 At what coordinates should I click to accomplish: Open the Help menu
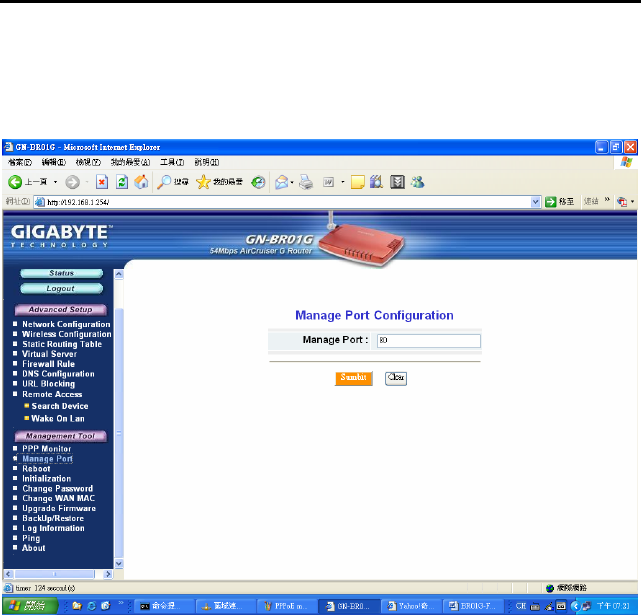click(207, 162)
